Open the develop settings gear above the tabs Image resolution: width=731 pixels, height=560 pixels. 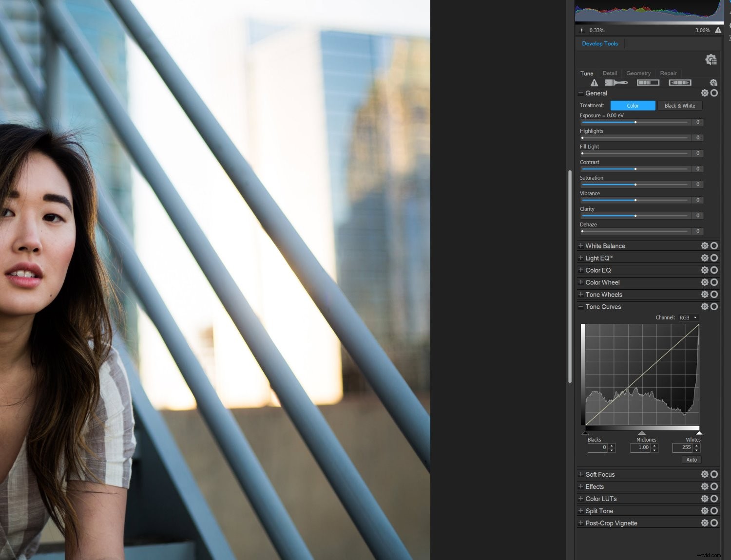[x=711, y=59]
